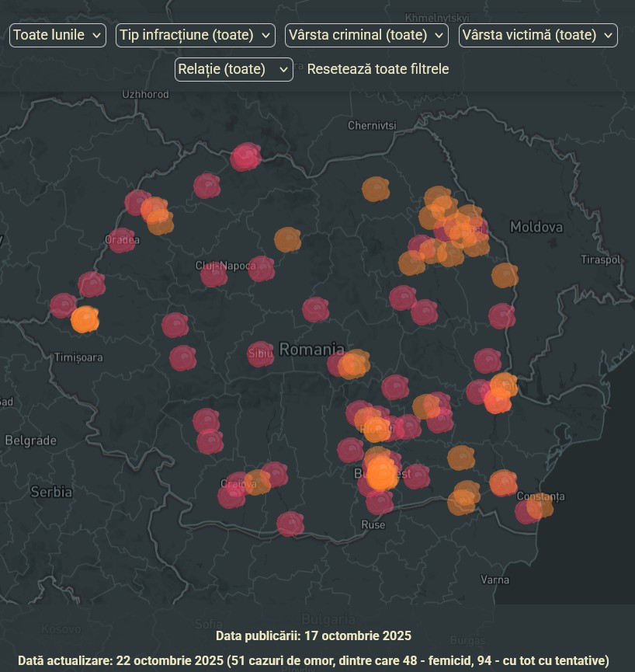Expand the "Tip infracțiune (toate)" filter
The height and width of the screenshot is (672, 635).
(195, 35)
